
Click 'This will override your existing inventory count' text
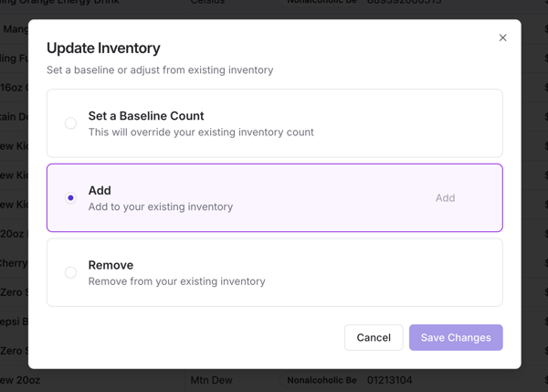201,132
